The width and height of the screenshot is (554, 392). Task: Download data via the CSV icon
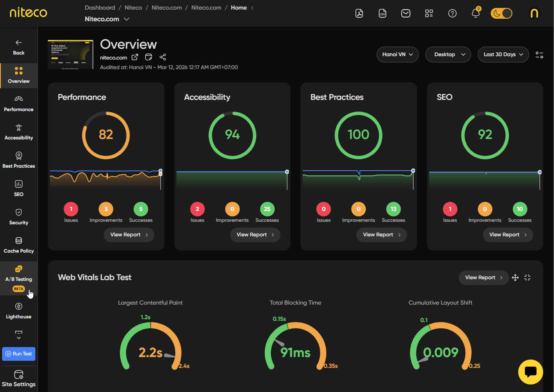383,13
